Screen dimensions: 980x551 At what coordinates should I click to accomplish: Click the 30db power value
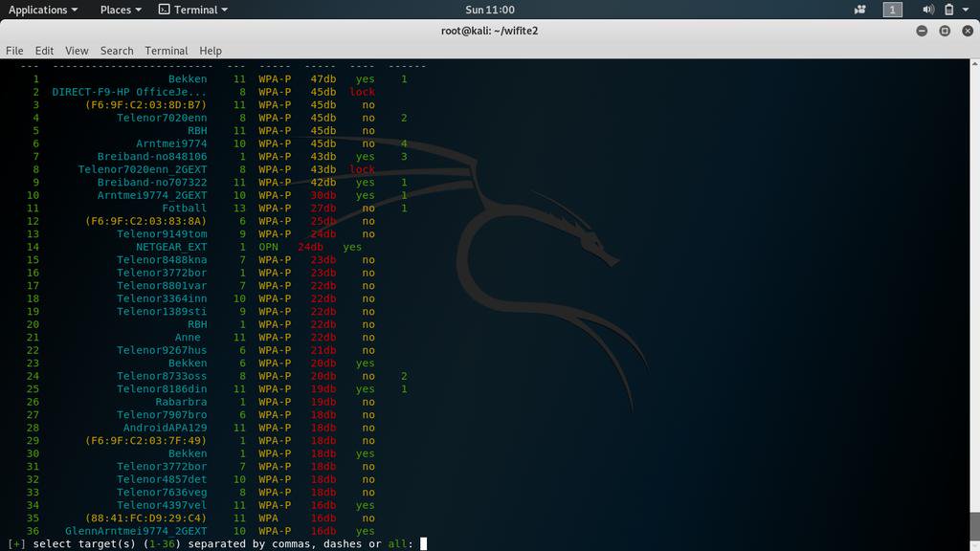point(323,195)
